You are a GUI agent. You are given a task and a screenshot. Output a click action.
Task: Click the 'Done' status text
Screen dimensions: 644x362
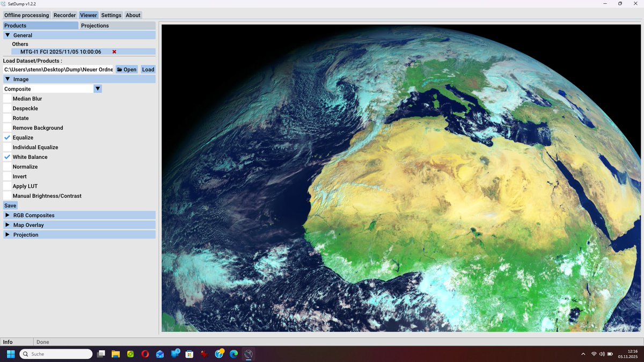[43, 342]
